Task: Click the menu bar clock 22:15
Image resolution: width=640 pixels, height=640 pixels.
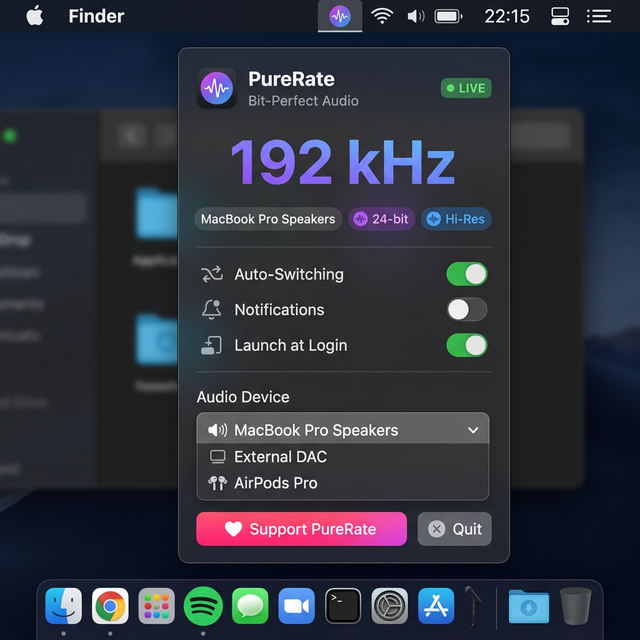Action: click(x=507, y=17)
